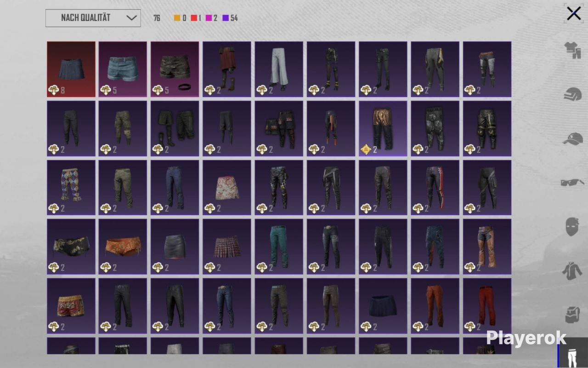Pick the bright red trousers

click(487, 306)
